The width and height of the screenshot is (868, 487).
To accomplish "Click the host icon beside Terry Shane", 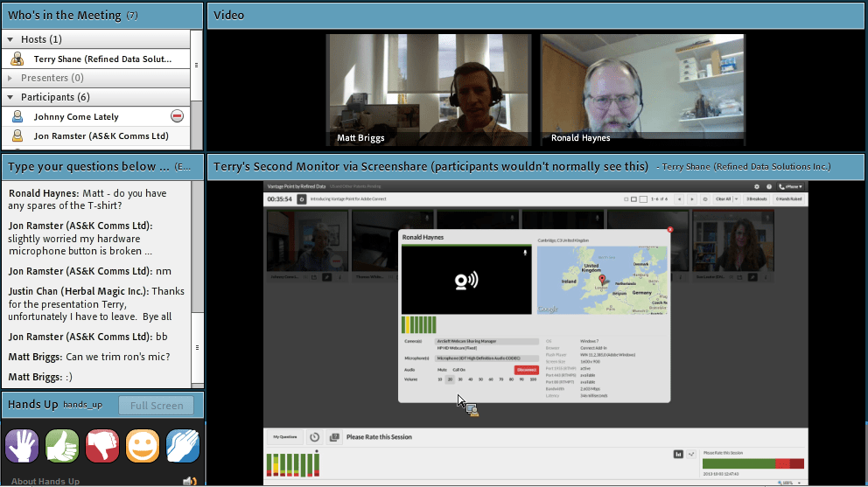I will click(x=17, y=59).
